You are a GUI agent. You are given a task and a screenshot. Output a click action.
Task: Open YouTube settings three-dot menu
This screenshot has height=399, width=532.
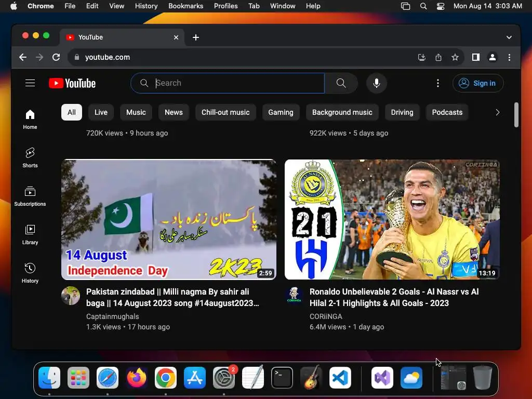tap(437, 83)
